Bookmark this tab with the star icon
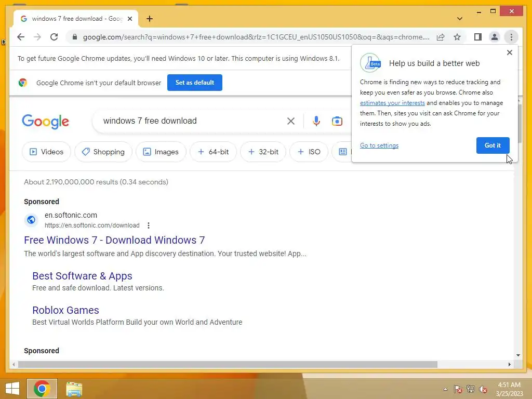 point(457,37)
